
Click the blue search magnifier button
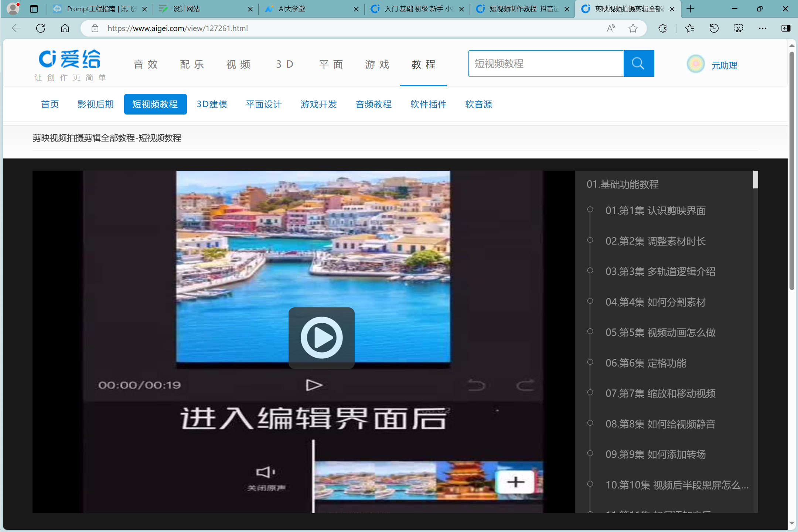click(x=639, y=64)
